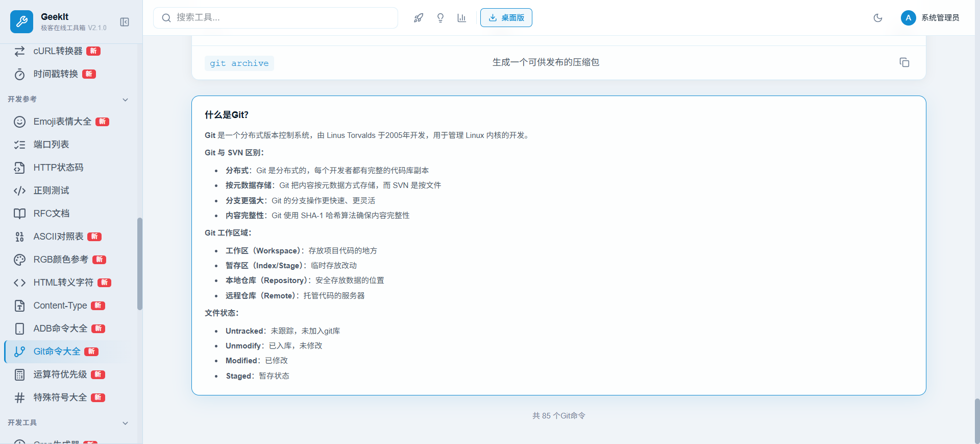The width and height of the screenshot is (980, 444).
Task: Click the regex test code icon
Action: (19, 191)
